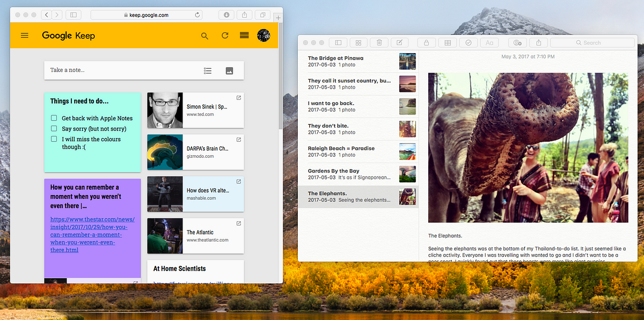
Task: Make a checklist in Apple Notes toolbar
Action: tap(468, 42)
